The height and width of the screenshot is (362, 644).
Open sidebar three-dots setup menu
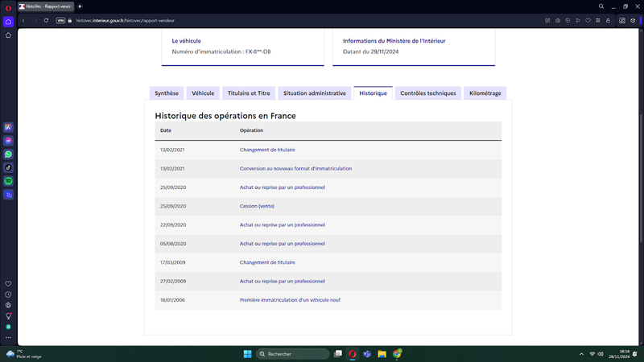coord(8,337)
